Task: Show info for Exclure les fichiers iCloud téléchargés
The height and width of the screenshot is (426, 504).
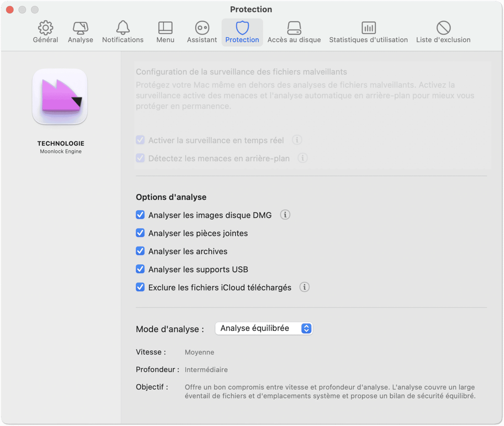Action: (304, 287)
